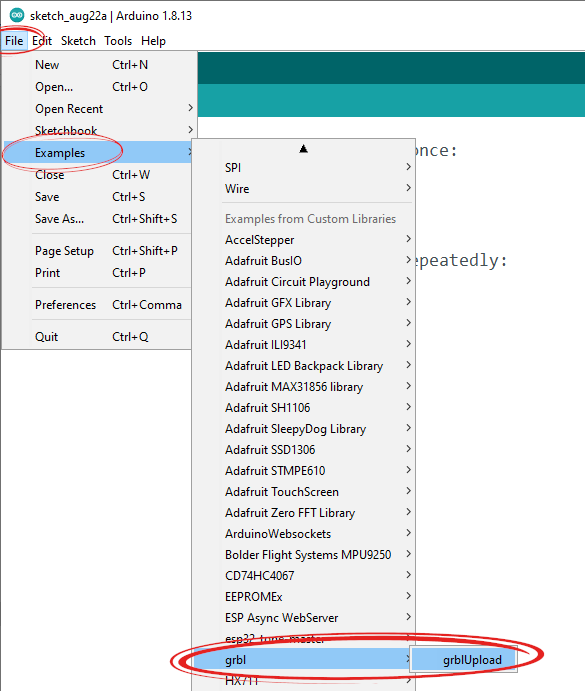The height and width of the screenshot is (691, 585).
Task: Choose Close from the File menu
Action: pyautogui.click(x=98, y=175)
